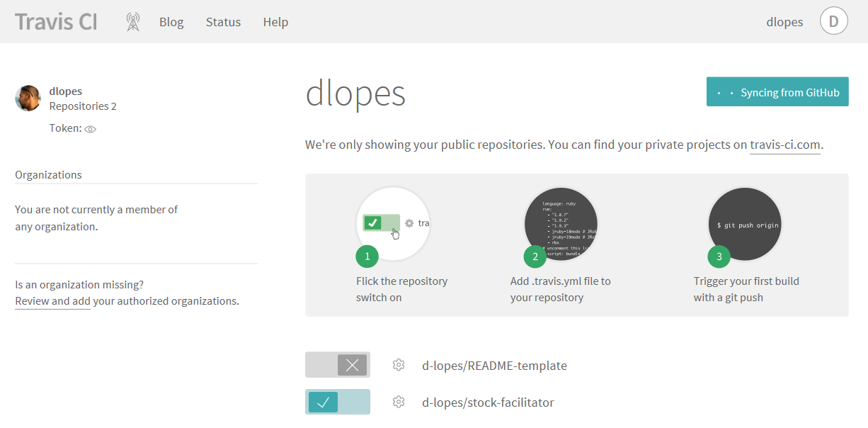Click the Syncing from GitHub button
The image size is (868, 428).
coord(777,92)
